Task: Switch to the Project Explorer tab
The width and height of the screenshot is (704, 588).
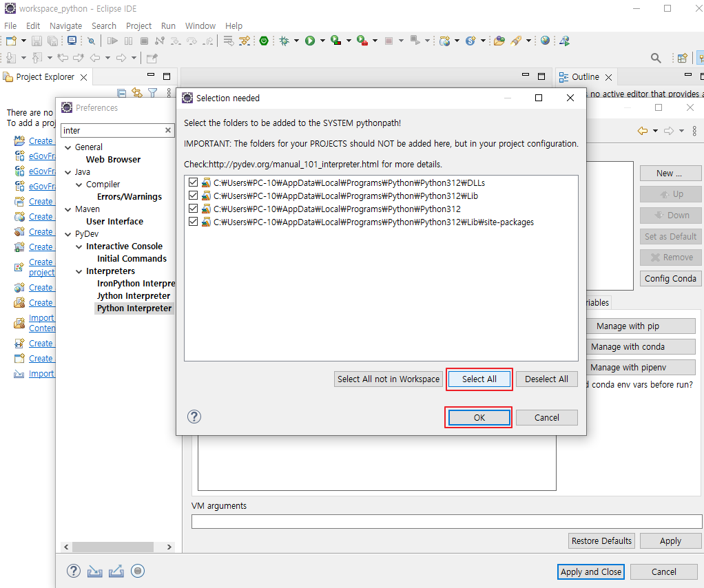Action: [x=45, y=76]
